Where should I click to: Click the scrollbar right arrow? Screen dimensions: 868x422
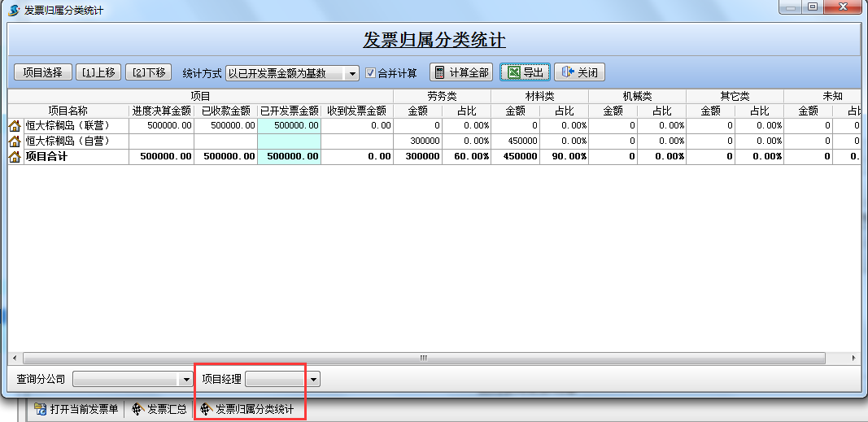853,358
